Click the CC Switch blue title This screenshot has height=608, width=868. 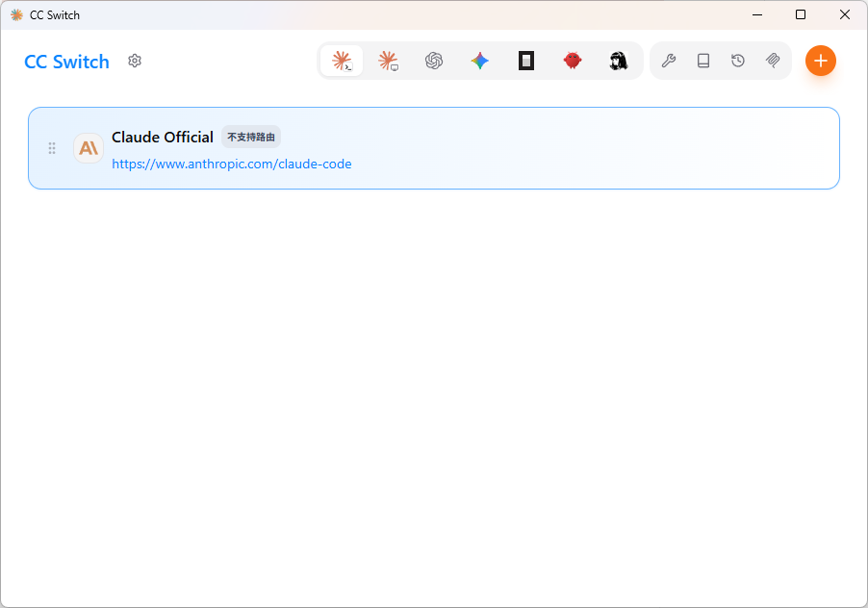pos(67,62)
